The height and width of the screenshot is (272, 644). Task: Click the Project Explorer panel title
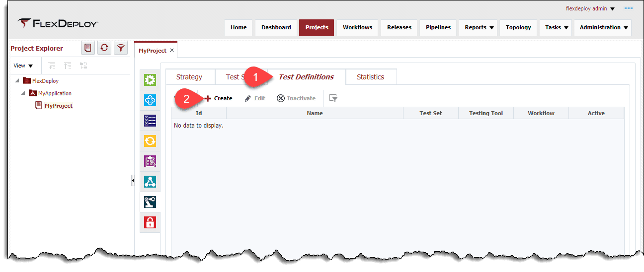coord(37,48)
